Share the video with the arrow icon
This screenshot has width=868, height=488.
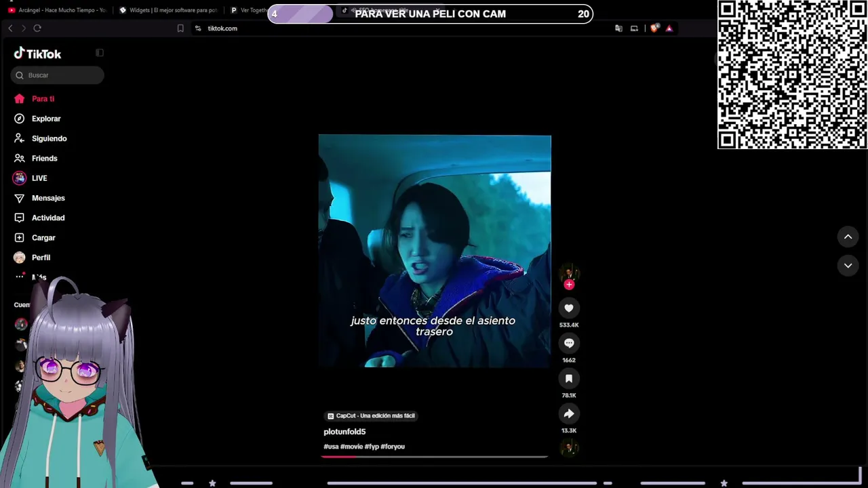[569, 414]
